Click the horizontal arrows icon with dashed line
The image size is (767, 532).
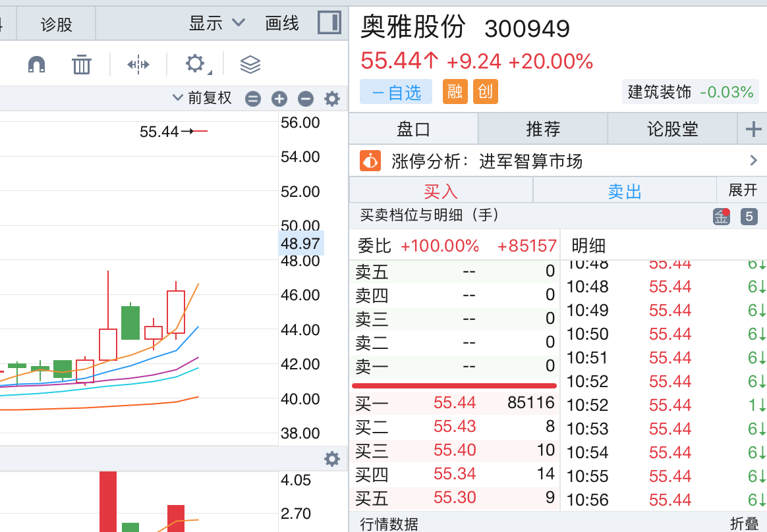tap(138, 65)
